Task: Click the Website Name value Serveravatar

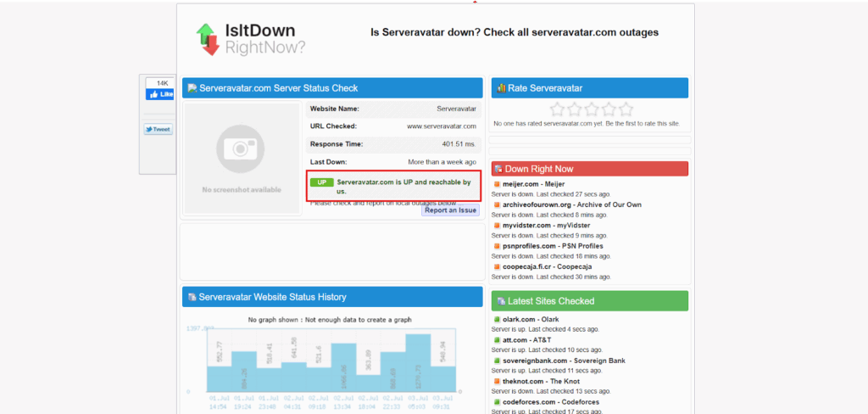Action: click(x=457, y=109)
